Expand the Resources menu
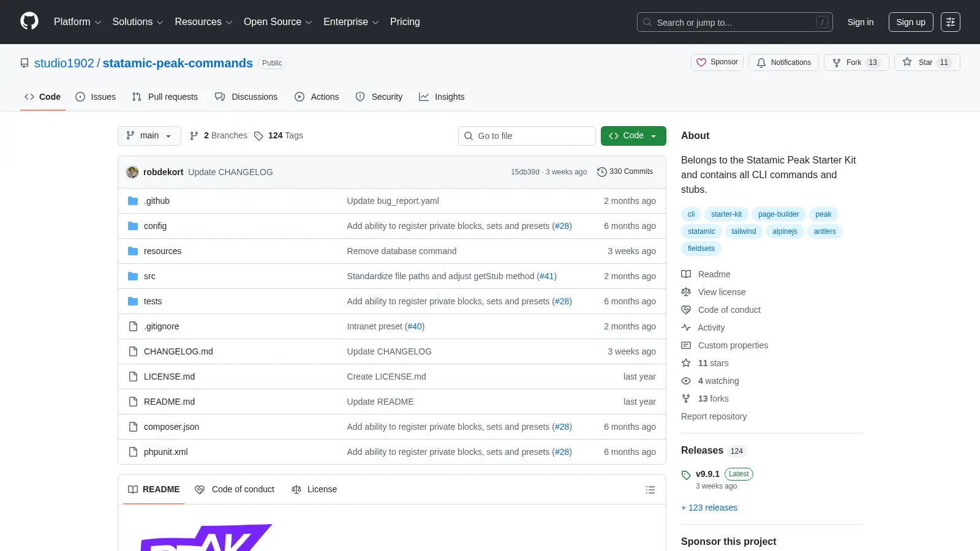980x551 pixels. (203, 22)
